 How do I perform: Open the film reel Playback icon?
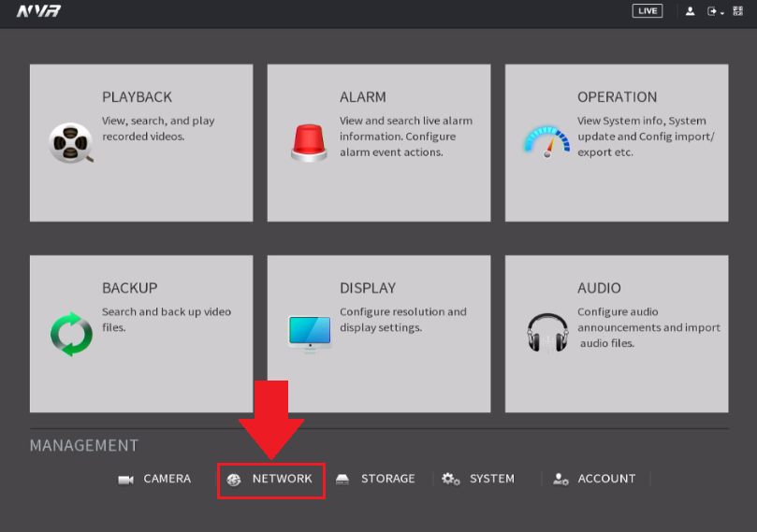coord(70,143)
